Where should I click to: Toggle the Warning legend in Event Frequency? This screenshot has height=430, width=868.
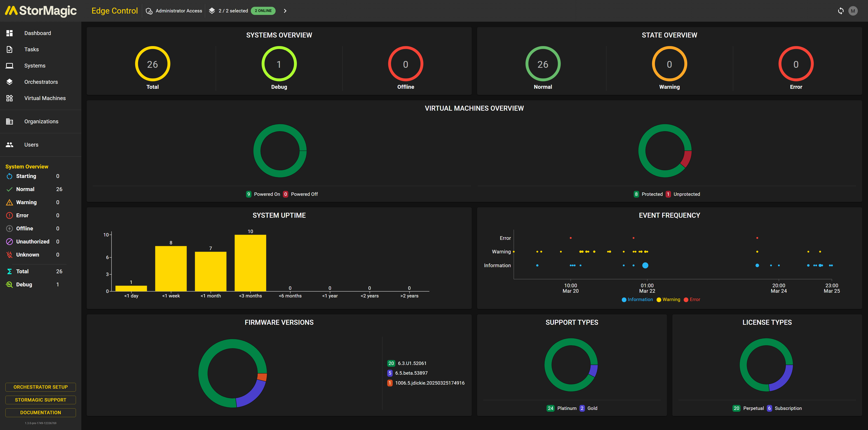(x=668, y=299)
